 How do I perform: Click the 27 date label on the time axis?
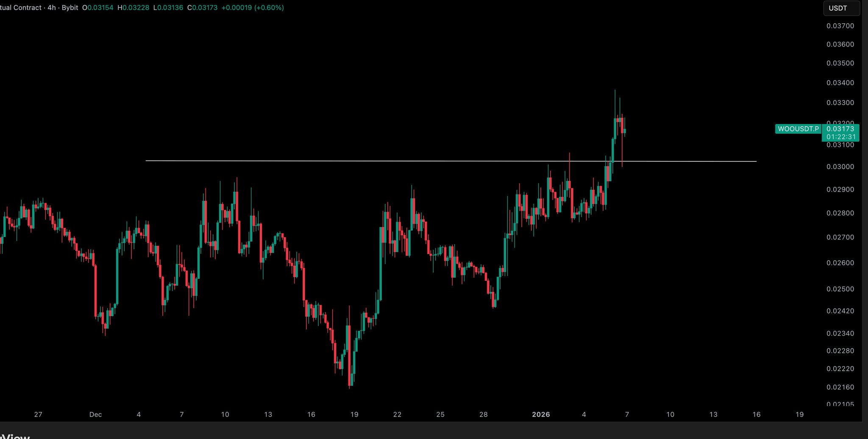click(38, 414)
